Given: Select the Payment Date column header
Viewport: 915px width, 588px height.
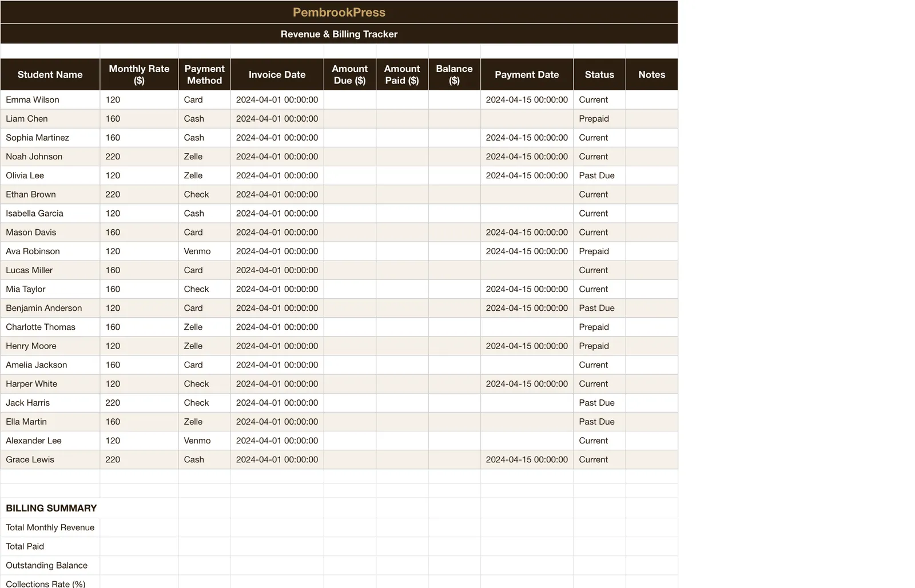Looking at the screenshot, I should click(527, 74).
